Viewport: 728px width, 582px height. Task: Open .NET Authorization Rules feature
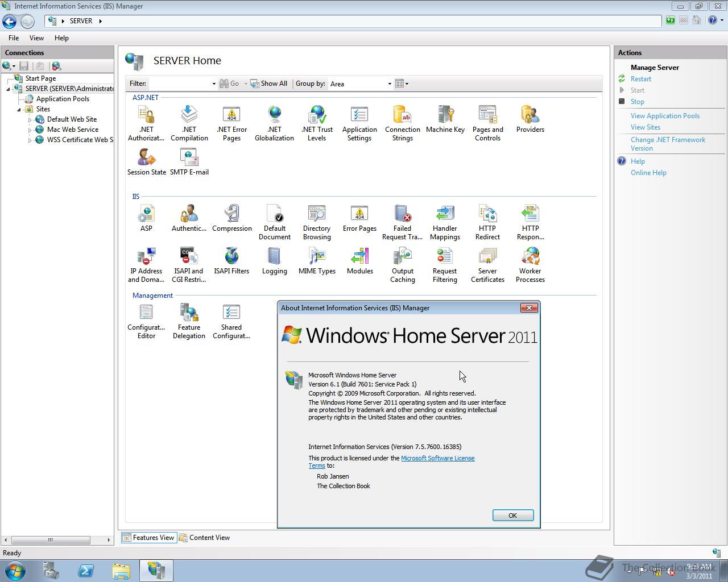[x=146, y=123]
